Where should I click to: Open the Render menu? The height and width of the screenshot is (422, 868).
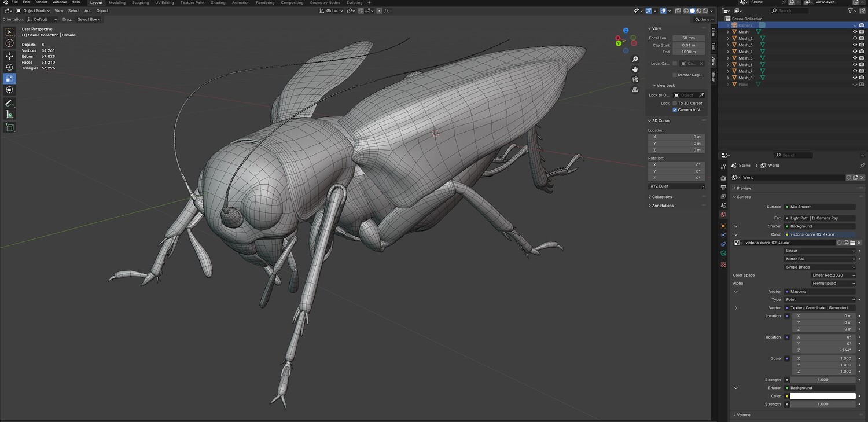[41, 2]
